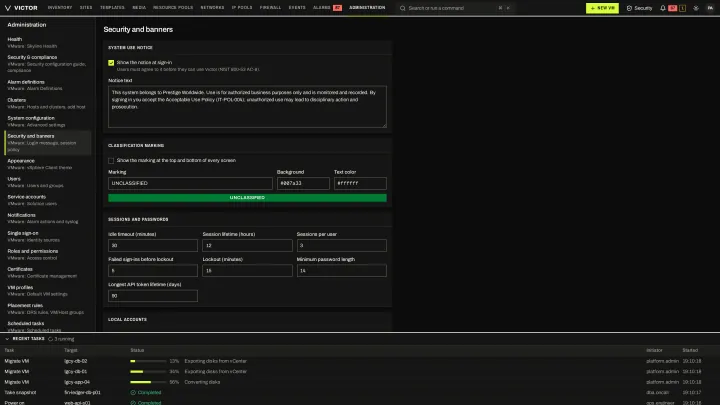The height and width of the screenshot is (405, 720).
Task: Click the fin-ledger-db-p01 target in tasks
Action: coord(83,393)
